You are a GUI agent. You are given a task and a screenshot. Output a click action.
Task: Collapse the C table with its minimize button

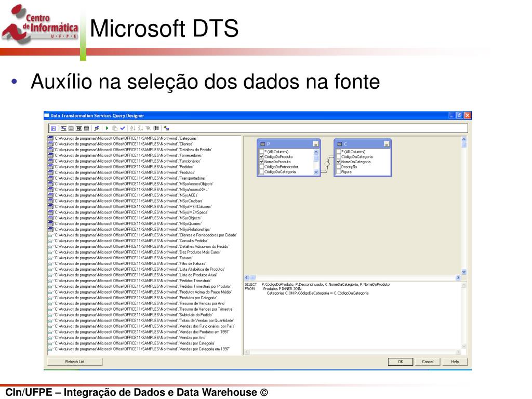point(386,144)
